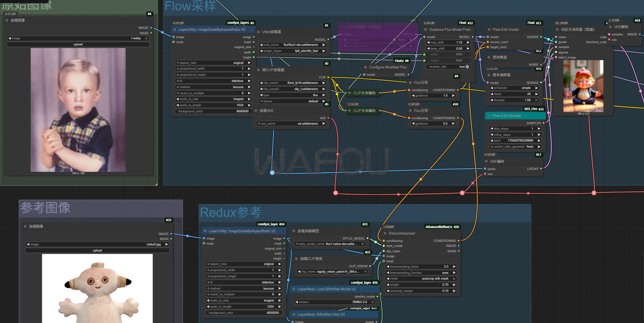Click the autocrop_margin 0.10 field
Viewport: 644px width, 323px height.
(421, 291)
